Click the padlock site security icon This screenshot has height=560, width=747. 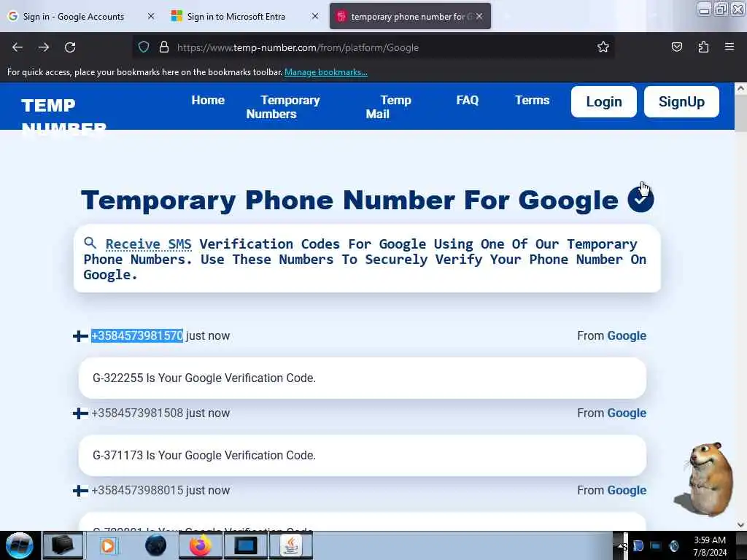pos(164,47)
